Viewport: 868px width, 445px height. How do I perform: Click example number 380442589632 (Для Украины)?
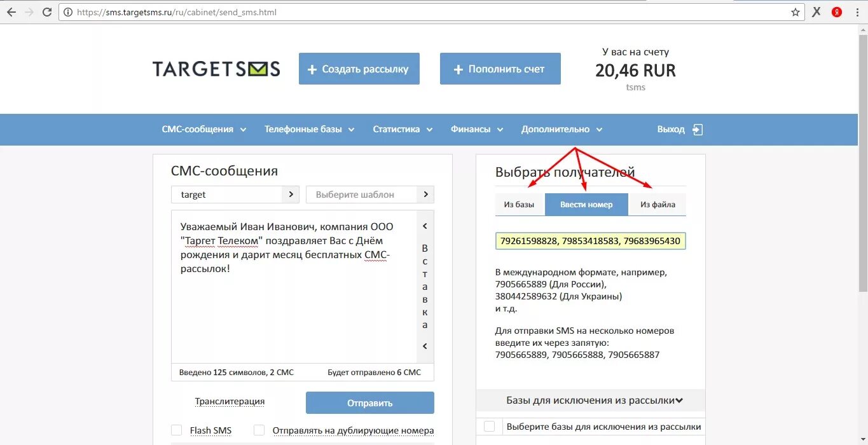pos(558,296)
